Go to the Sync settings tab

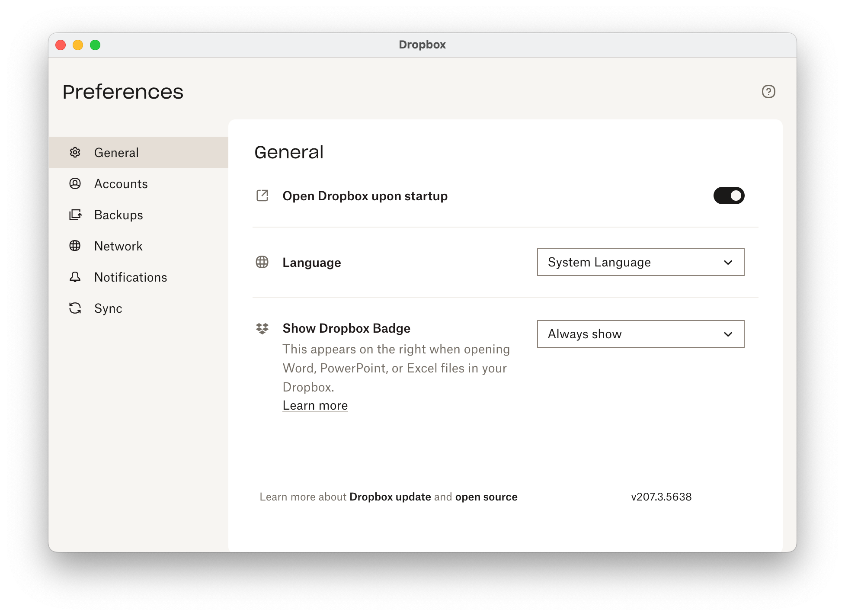108,308
